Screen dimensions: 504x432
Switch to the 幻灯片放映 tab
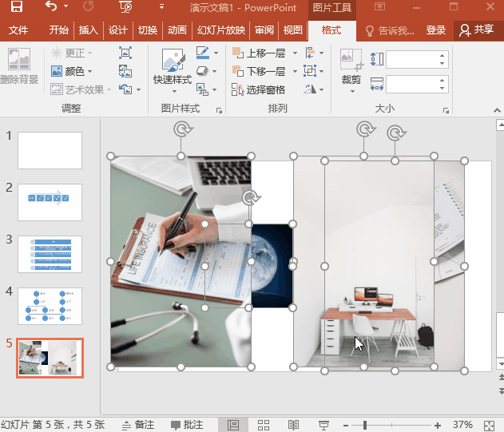click(220, 30)
